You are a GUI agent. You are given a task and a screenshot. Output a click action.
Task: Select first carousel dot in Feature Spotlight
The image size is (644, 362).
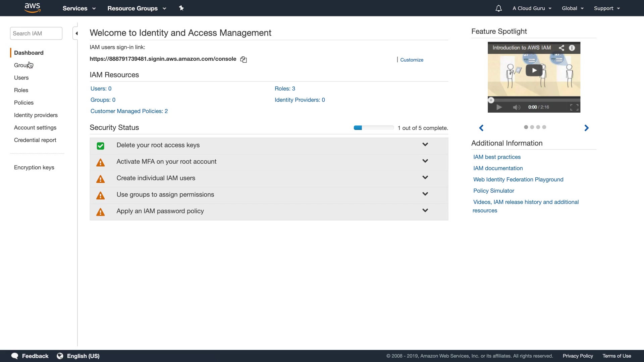[526, 127]
